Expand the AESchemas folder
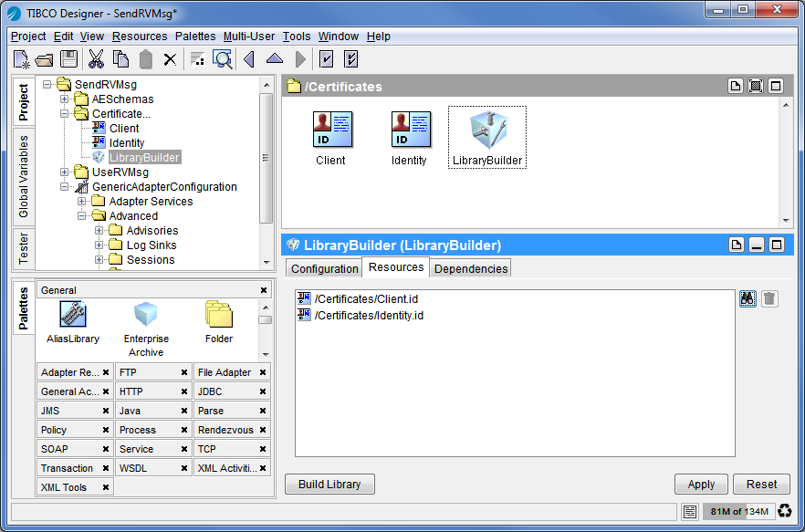The width and height of the screenshot is (805, 532). (x=64, y=99)
